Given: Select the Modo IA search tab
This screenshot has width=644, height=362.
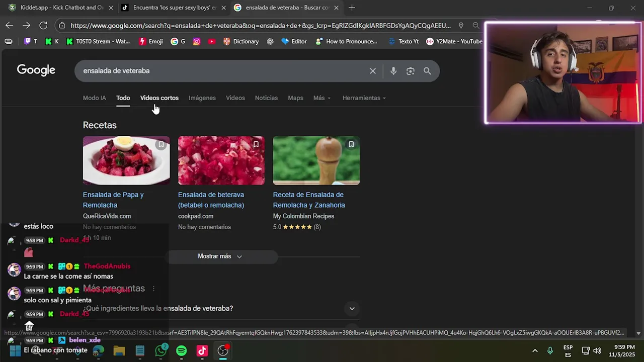Looking at the screenshot, I should click(95, 98).
